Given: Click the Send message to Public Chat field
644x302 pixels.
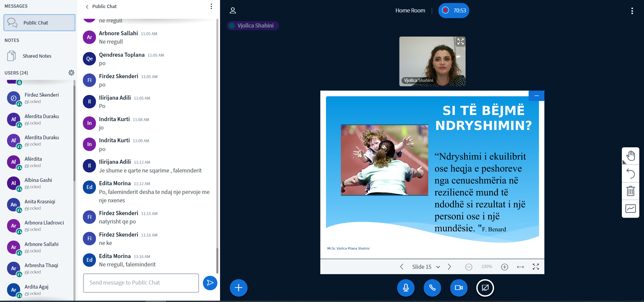Looking at the screenshot, I should (141, 283).
